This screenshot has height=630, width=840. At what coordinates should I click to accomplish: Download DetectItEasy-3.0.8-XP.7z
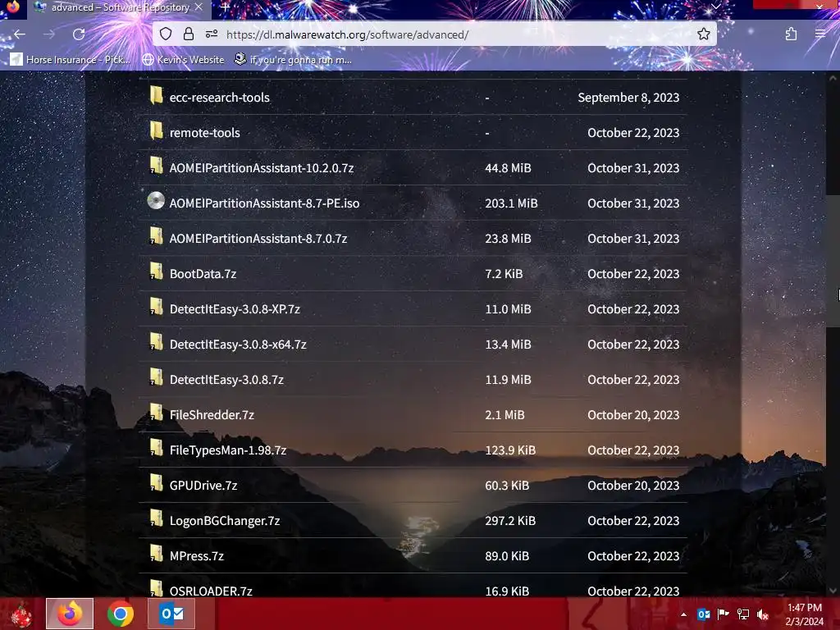(x=235, y=309)
